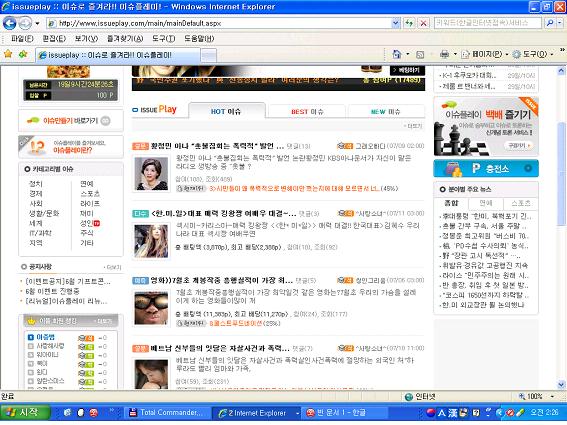
Task: Expand the 2 Internet Explorer taskbar group
Action: pyautogui.click(x=257, y=413)
